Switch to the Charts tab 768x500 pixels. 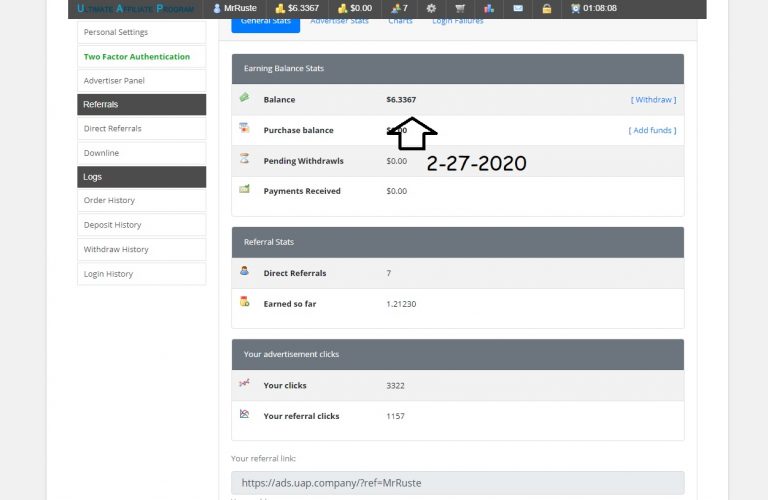click(x=400, y=22)
